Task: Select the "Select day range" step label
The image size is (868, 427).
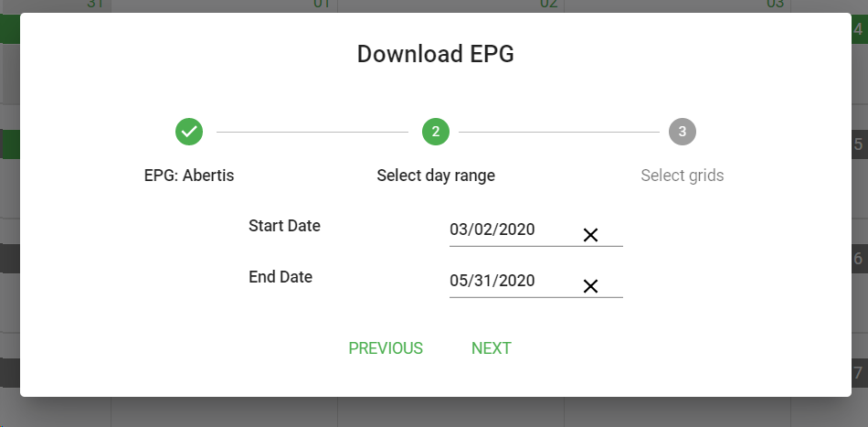Action: 436,176
